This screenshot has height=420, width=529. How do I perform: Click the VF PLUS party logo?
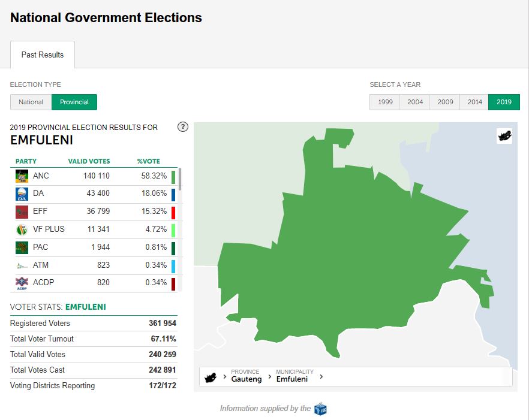(x=22, y=229)
